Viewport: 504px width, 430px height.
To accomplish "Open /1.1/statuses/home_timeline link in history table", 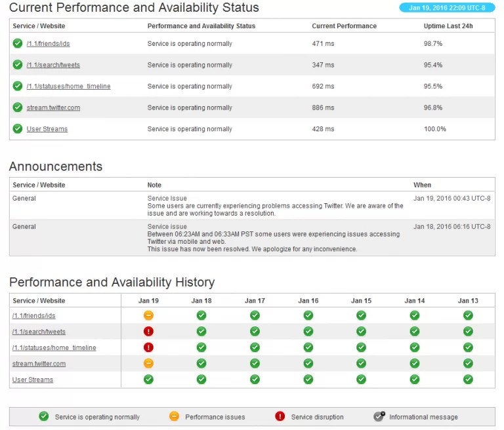I will pos(54,348).
